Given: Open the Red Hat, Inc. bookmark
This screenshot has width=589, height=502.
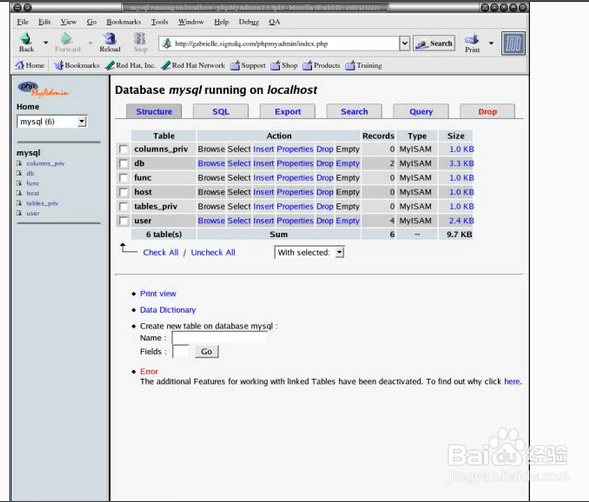Looking at the screenshot, I should (x=130, y=65).
